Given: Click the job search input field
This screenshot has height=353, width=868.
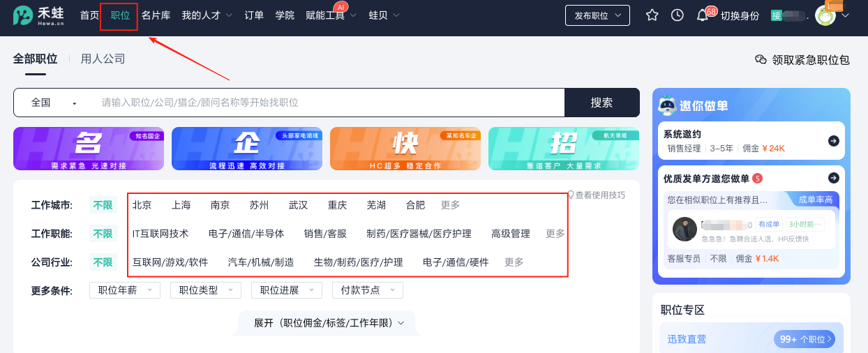Looking at the screenshot, I should (328, 103).
